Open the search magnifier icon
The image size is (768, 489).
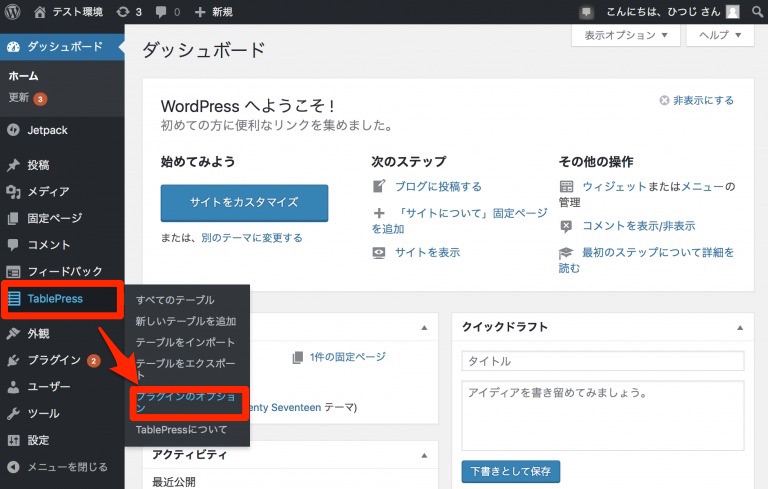point(757,12)
